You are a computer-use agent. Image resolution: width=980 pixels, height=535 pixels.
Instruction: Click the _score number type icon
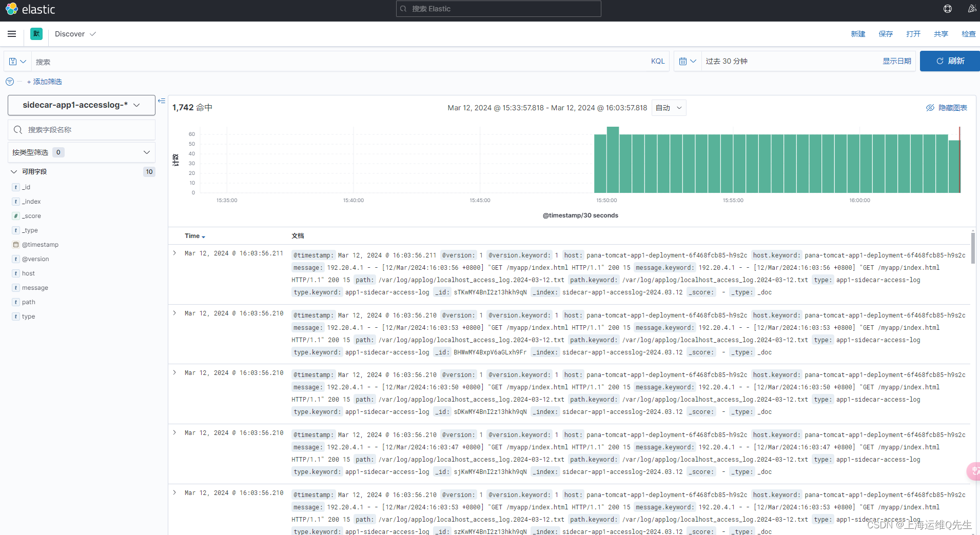(16, 216)
